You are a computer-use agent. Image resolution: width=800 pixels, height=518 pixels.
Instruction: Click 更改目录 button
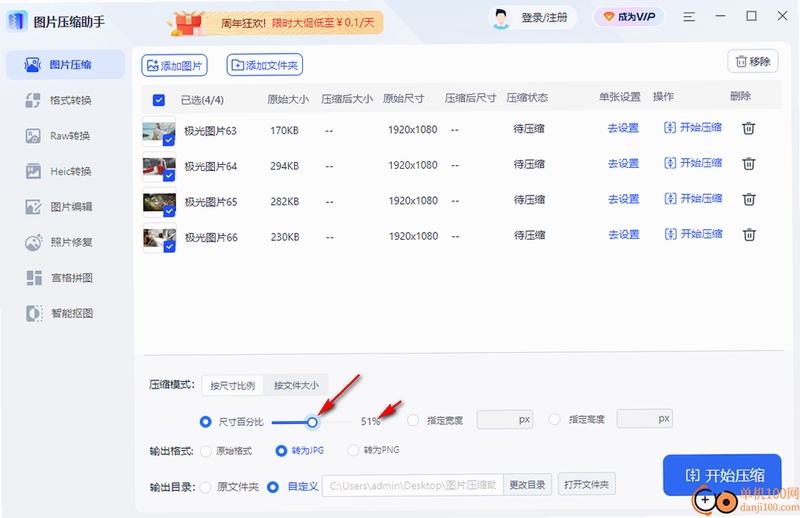[x=527, y=485]
